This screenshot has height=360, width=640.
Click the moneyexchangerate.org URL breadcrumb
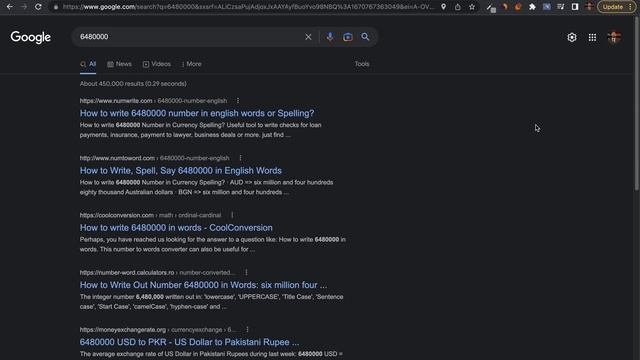[158, 329]
